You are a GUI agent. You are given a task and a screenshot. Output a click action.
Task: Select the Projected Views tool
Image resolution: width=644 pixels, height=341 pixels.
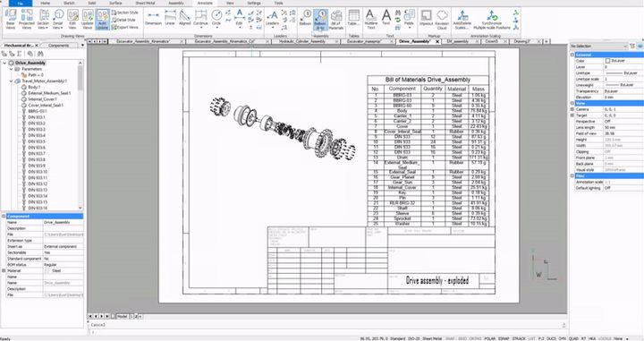coord(27,19)
